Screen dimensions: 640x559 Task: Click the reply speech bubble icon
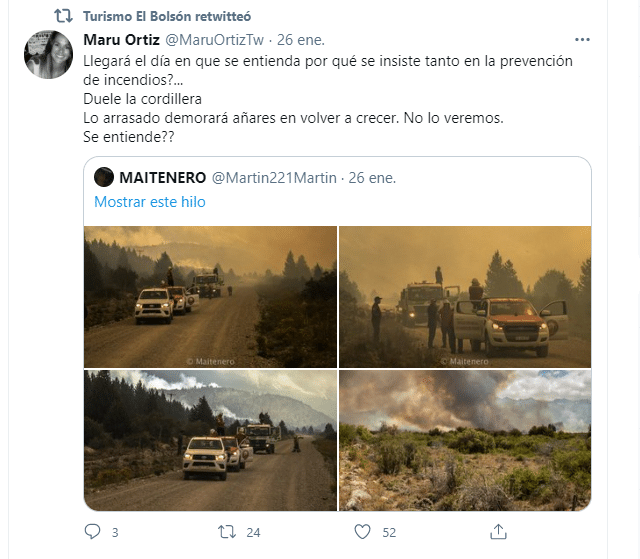[92, 532]
